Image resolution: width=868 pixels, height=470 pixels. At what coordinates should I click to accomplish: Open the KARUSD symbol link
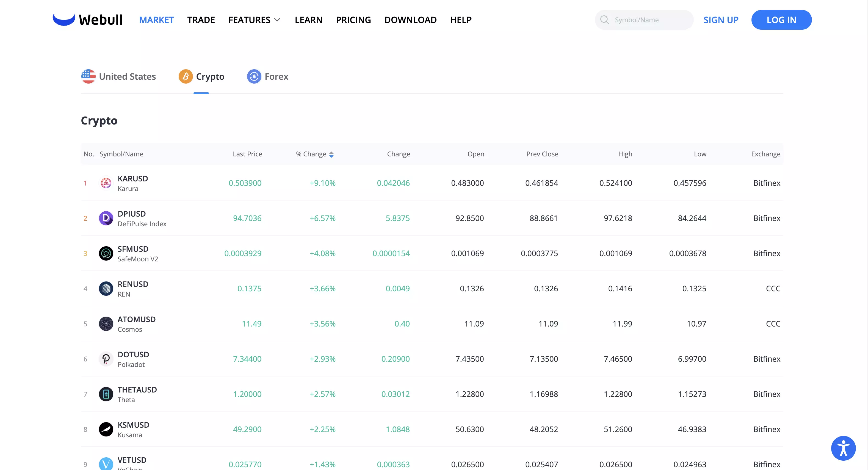[x=132, y=179]
